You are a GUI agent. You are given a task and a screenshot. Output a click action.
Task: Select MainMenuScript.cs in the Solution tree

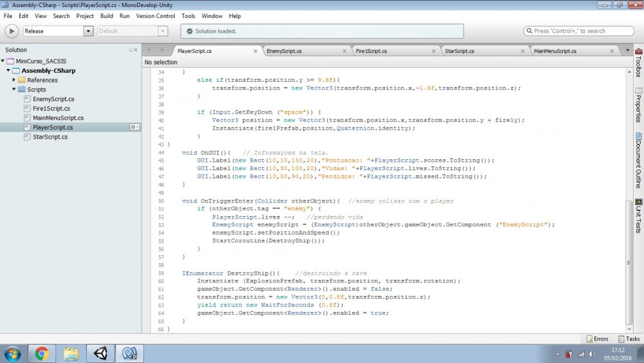pyautogui.click(x=58, y=118)
